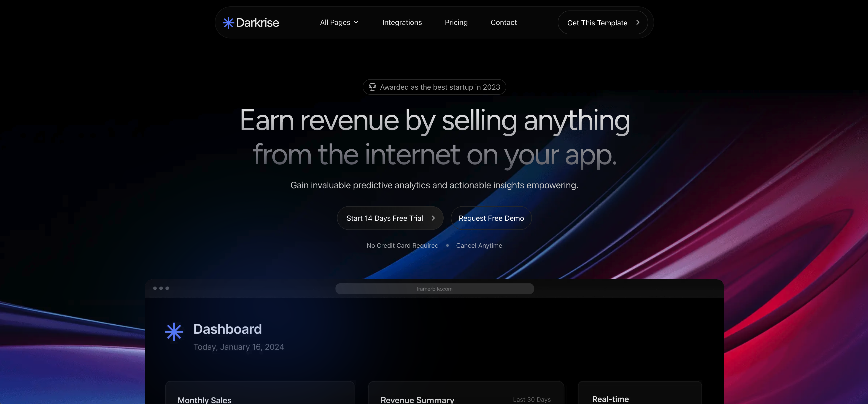Open the Pricing page

(456, 23)
